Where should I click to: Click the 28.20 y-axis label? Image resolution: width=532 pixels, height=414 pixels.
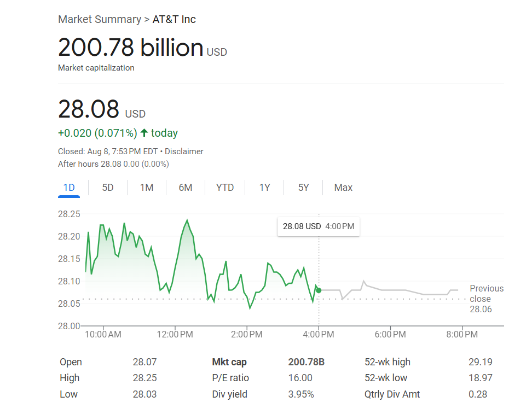click(x=69, y=236)
